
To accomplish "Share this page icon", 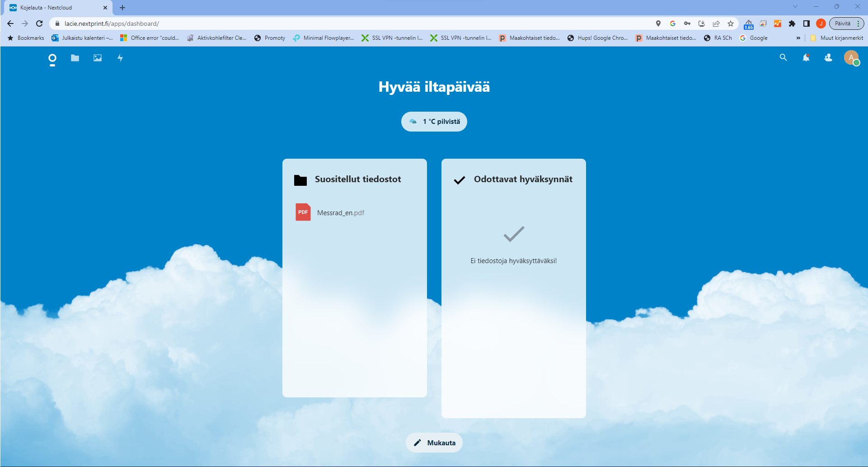I will click(716, 24).
